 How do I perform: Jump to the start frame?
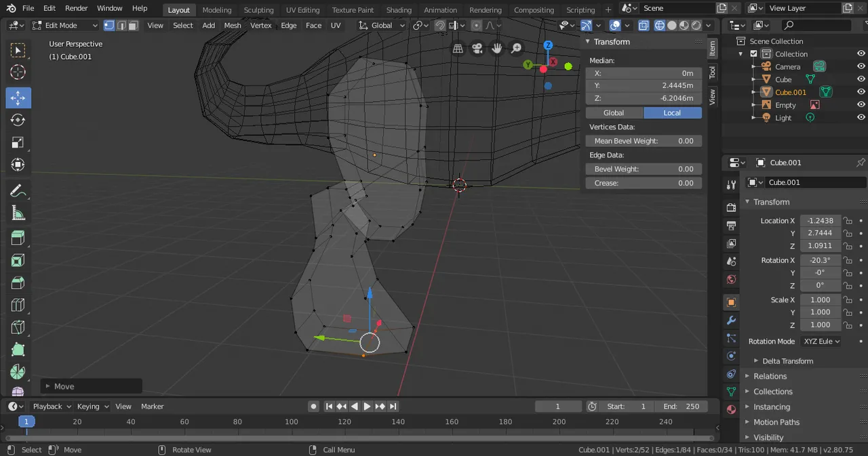[x=329, y=407]
